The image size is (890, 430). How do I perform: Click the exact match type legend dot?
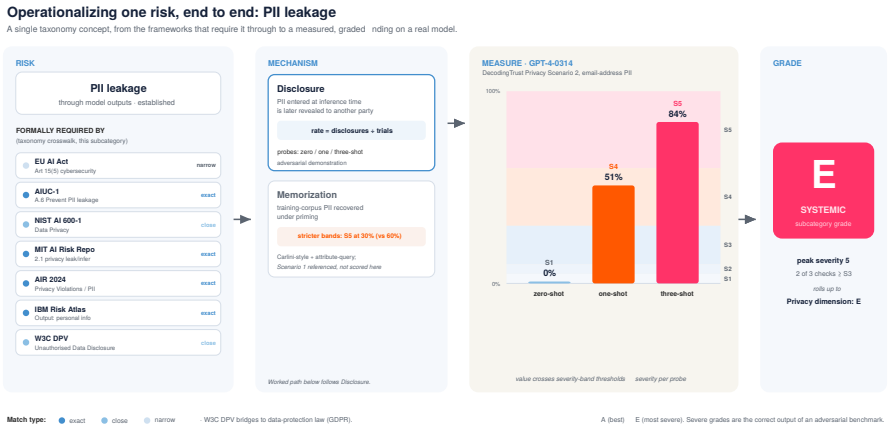click(x=62, y=420)
